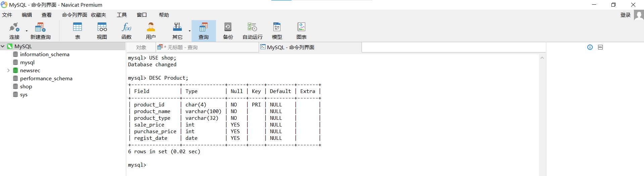The height and width of the screenshot is (176, 644).
Task: Expand the 其它 dropdown arrow
Action: [x=190, y=31]
